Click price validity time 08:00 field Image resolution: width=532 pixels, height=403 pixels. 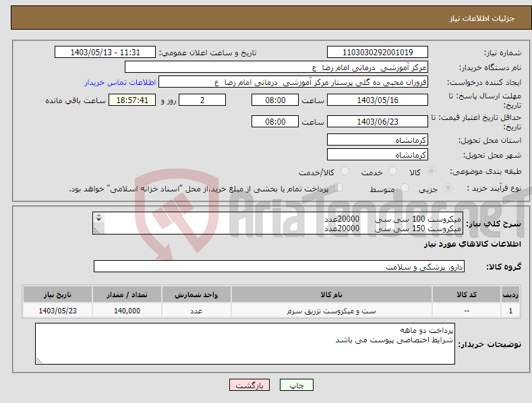275,121
